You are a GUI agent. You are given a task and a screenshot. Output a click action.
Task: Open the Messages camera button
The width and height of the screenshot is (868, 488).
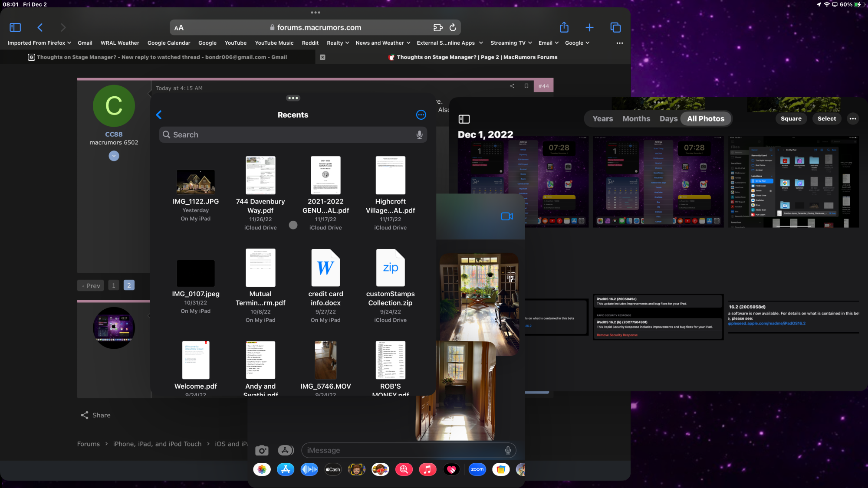tap(262, 451)
